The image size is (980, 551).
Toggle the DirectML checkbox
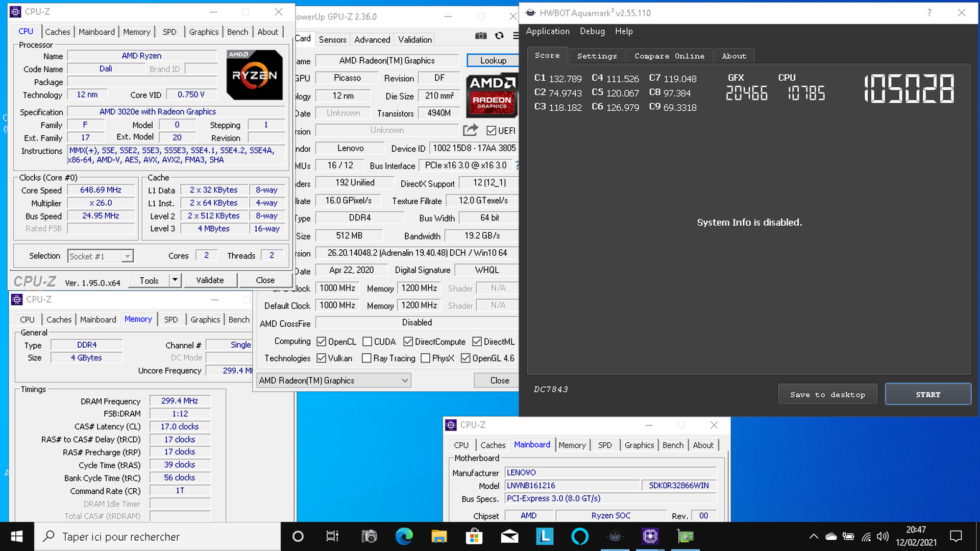(x=477, y=342)
